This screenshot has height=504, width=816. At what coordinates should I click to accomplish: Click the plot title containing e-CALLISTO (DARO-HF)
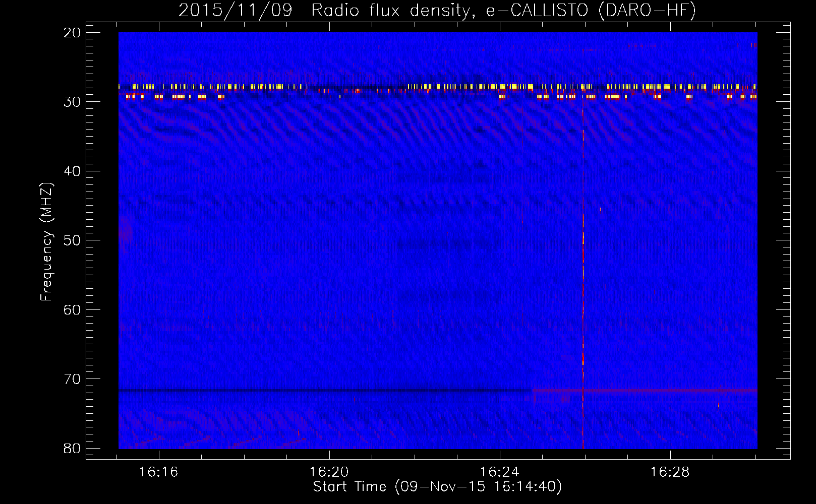pyautogui.click(x=437, y=11)
